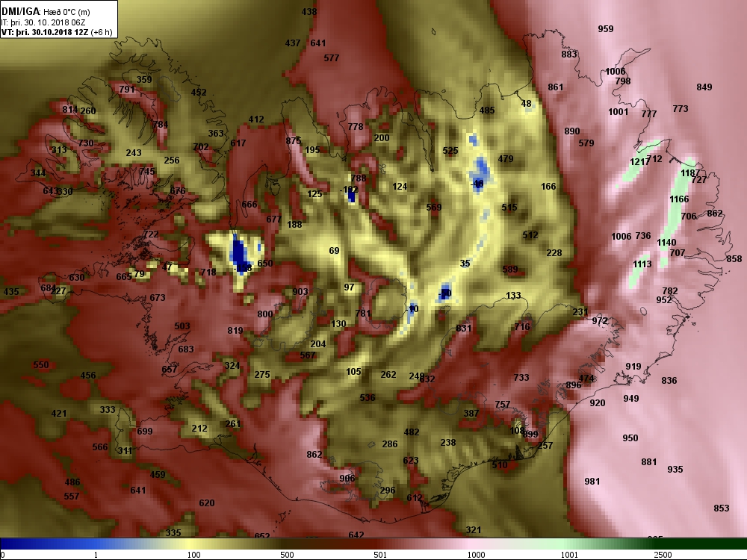Image resolution: width=747 pixels, height=560 pixels.
Task: Click the map value '569'
Action: 434,207
